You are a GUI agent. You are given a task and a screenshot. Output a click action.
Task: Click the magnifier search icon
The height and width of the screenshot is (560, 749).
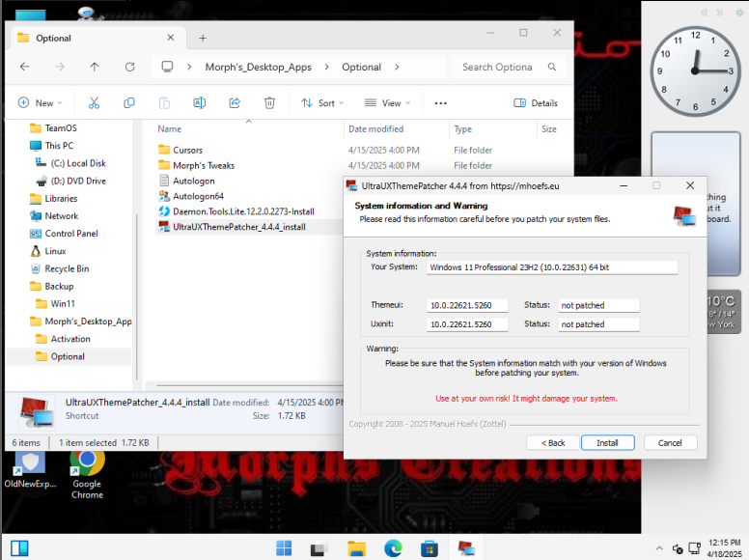pos(552,67)
